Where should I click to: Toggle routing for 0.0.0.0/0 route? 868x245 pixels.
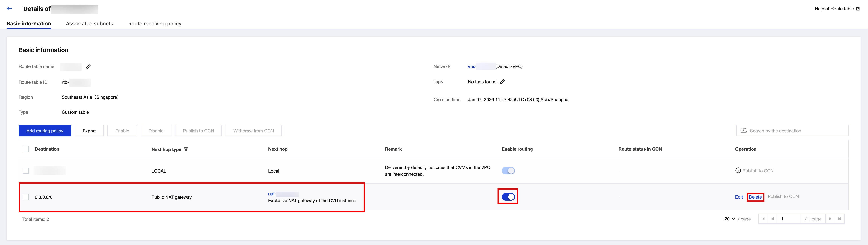point(508,197)
